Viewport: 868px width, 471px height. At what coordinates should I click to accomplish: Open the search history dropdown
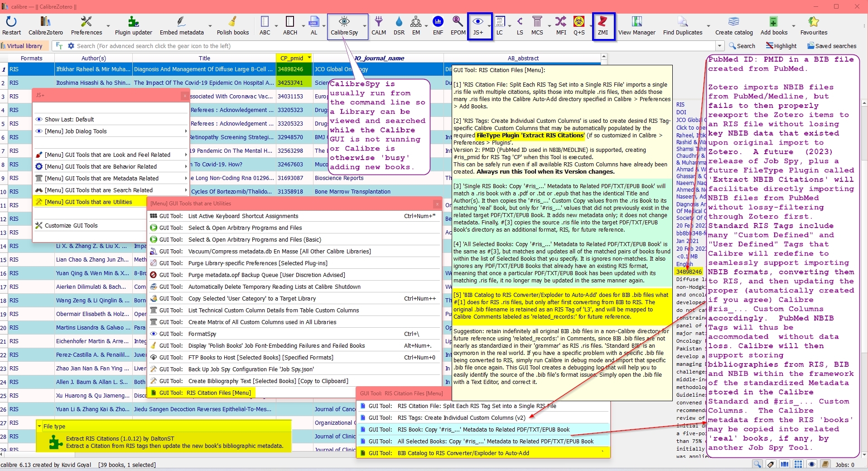719,46
